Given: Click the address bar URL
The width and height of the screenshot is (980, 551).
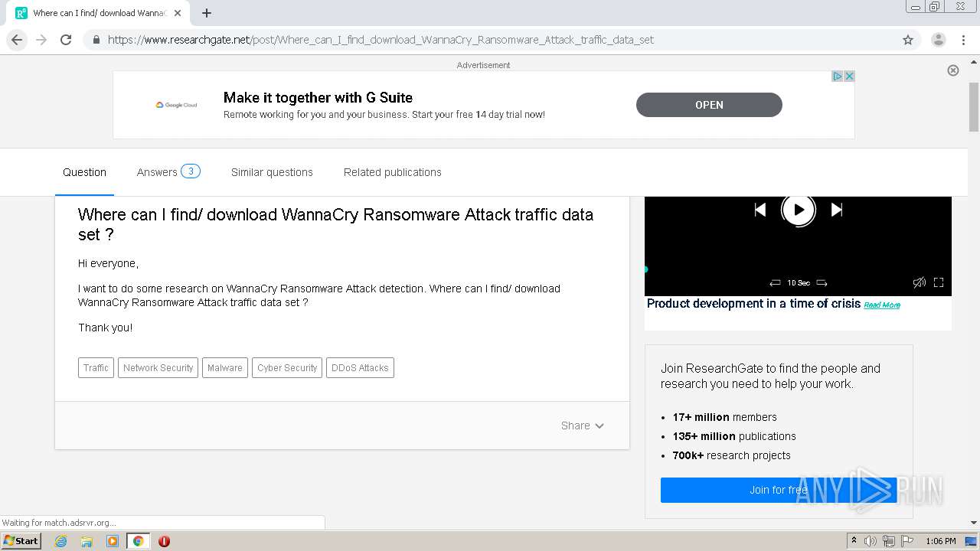Looking at the screenshot, I should [381, 40].
